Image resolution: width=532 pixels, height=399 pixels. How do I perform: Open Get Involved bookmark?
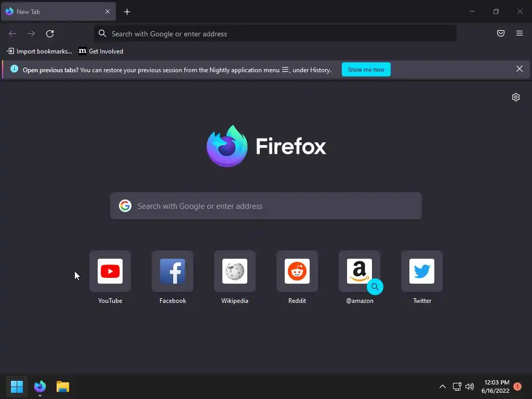point(101,51)
